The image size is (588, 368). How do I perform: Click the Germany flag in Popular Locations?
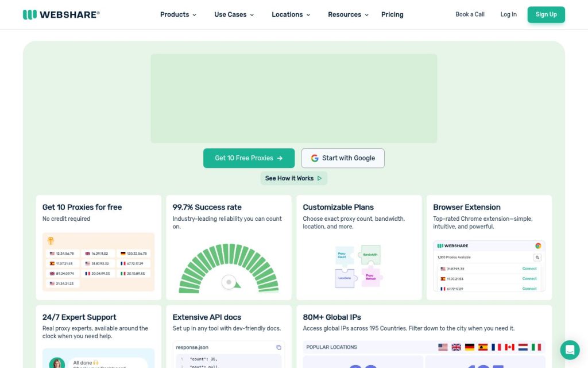tap(470, 347)
